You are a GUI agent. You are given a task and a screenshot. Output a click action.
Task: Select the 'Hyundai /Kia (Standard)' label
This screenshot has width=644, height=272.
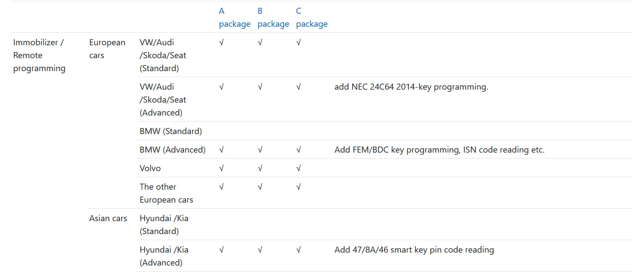[164, 225]
